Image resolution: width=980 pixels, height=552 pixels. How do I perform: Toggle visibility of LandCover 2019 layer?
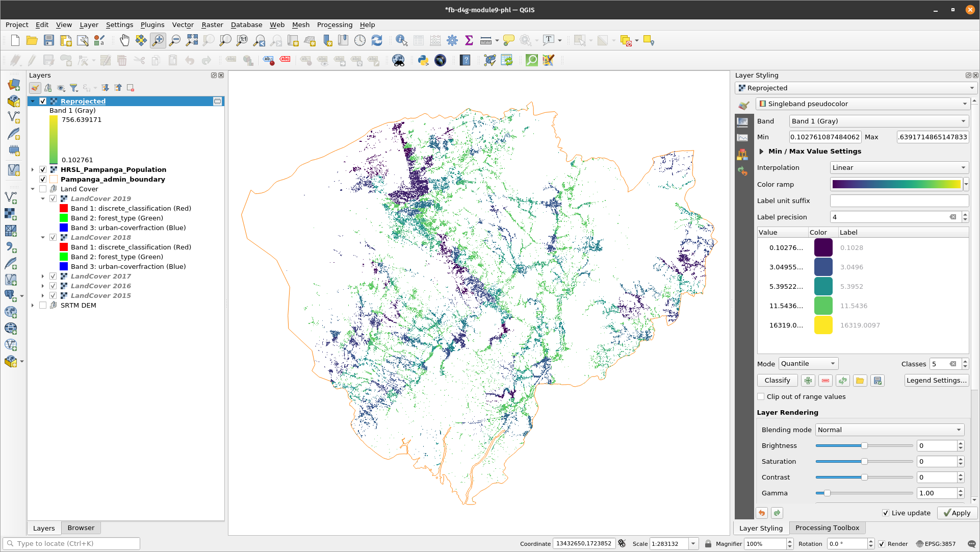(53, 198)
